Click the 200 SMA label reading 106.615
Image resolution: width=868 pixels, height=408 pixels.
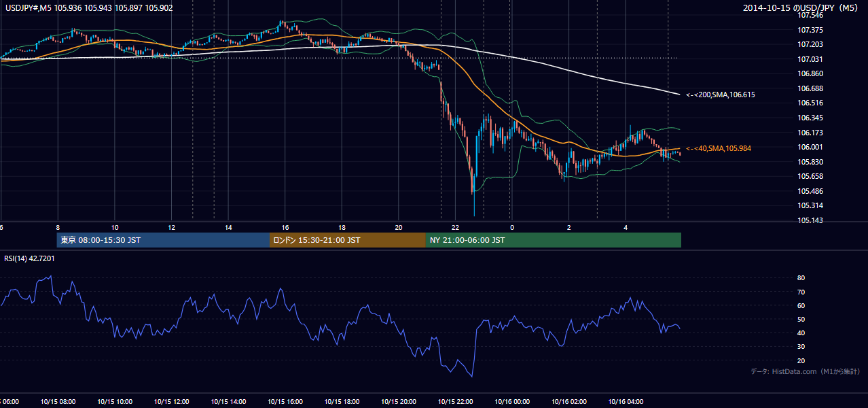720,95
